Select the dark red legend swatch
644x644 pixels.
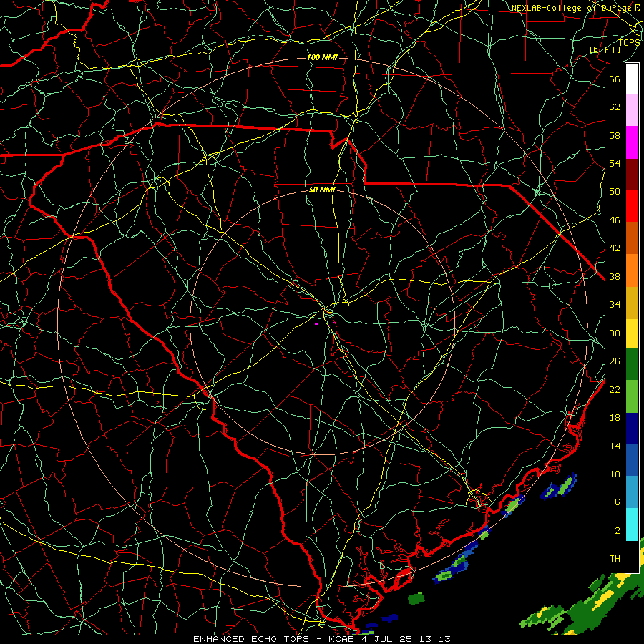click(632, 174)
